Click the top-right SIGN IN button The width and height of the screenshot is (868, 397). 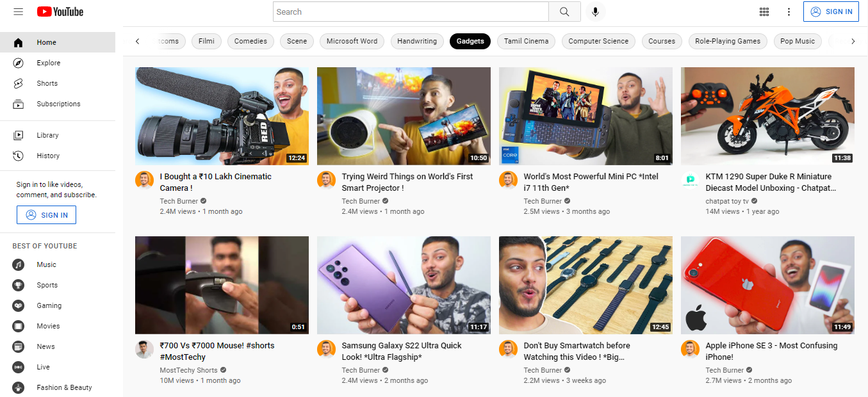[x=831, y=12]
